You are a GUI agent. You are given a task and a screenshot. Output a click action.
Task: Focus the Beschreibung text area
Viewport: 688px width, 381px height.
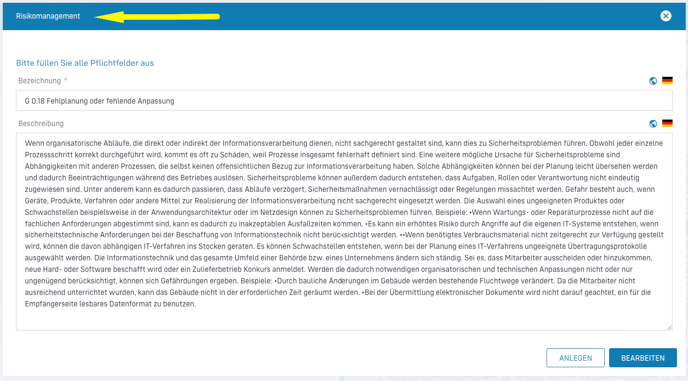pos(344,232)
